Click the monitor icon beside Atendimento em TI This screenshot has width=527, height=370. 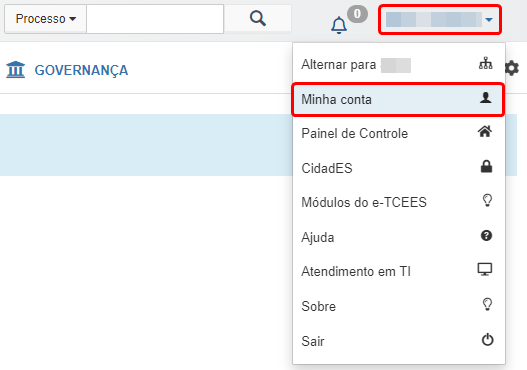tap(485, 269)
